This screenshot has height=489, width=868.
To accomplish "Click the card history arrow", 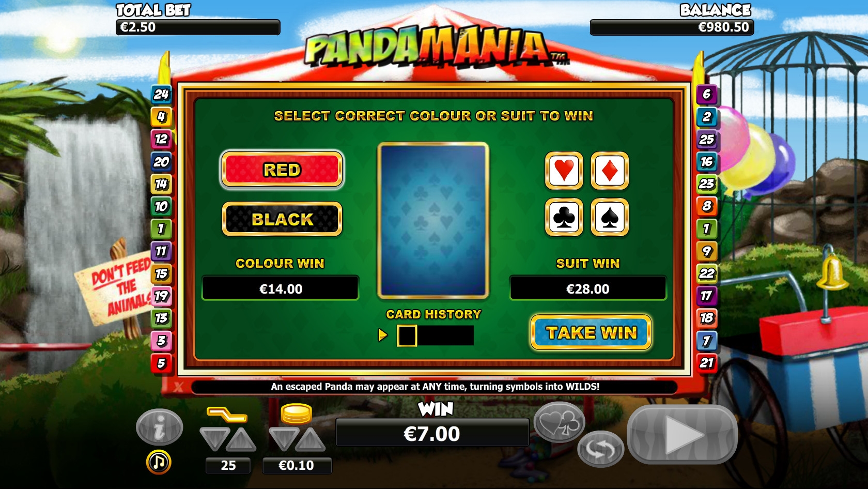I will pos(383,335).
